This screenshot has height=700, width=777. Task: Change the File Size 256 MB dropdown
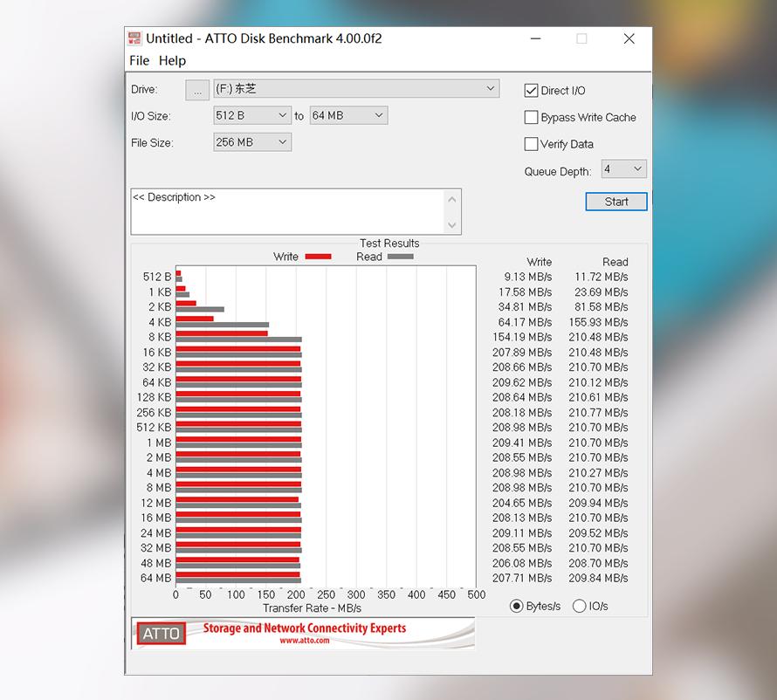[282, 142]
